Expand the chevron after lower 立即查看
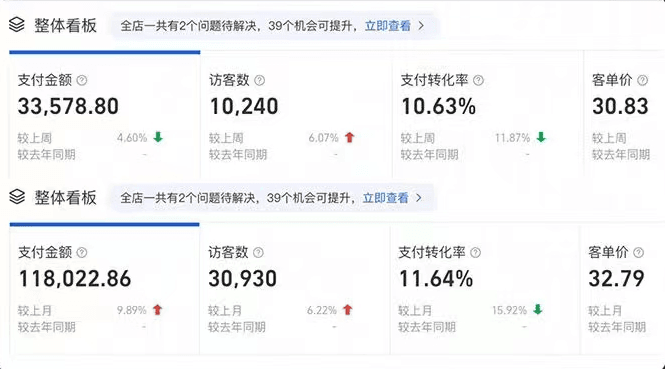 (419, 198)
